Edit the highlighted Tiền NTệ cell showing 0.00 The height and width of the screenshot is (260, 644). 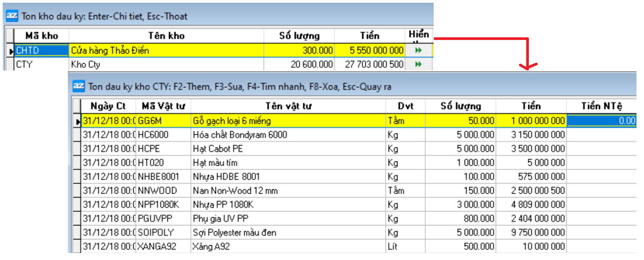tap(601, 121)
